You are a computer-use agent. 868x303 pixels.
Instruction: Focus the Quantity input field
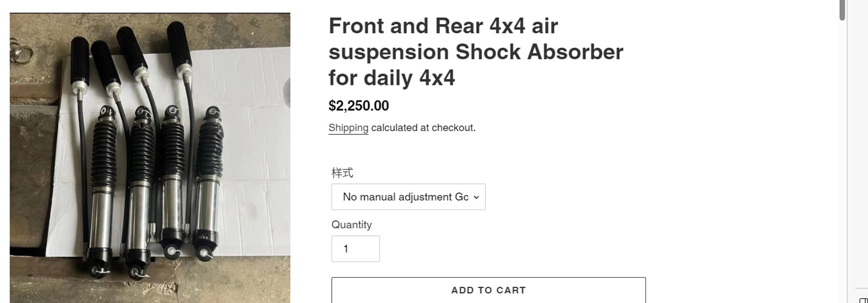point(355,249)
